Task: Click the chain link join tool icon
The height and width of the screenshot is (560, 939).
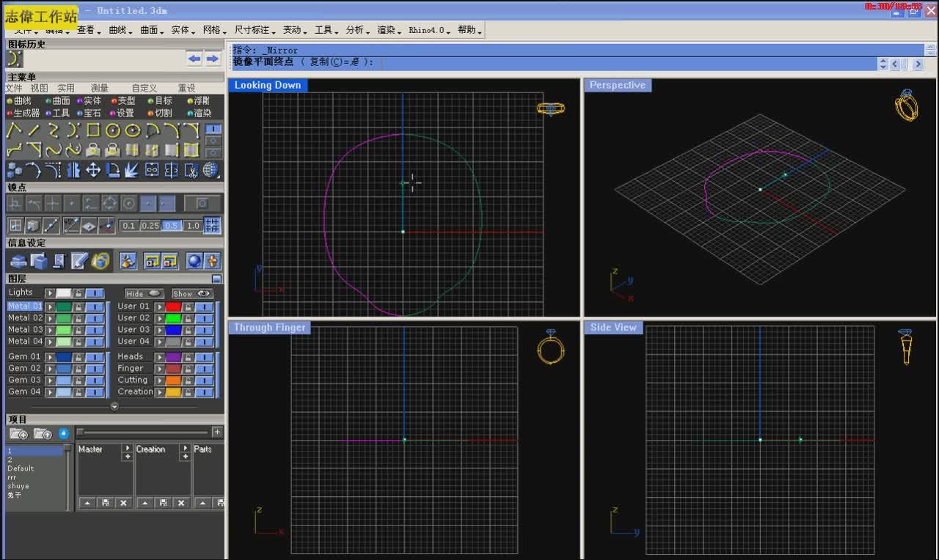Action: click(152, 170)
